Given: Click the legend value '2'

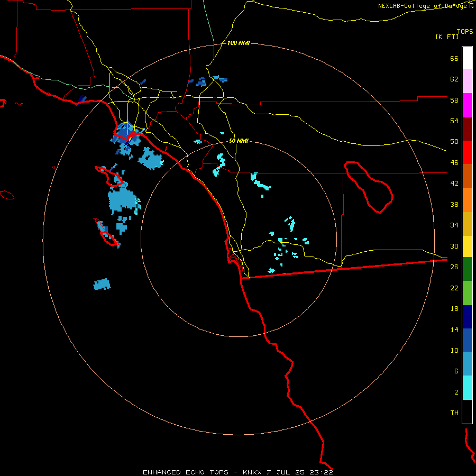Looking at the screenshot, I should click(x=456, y=392).
